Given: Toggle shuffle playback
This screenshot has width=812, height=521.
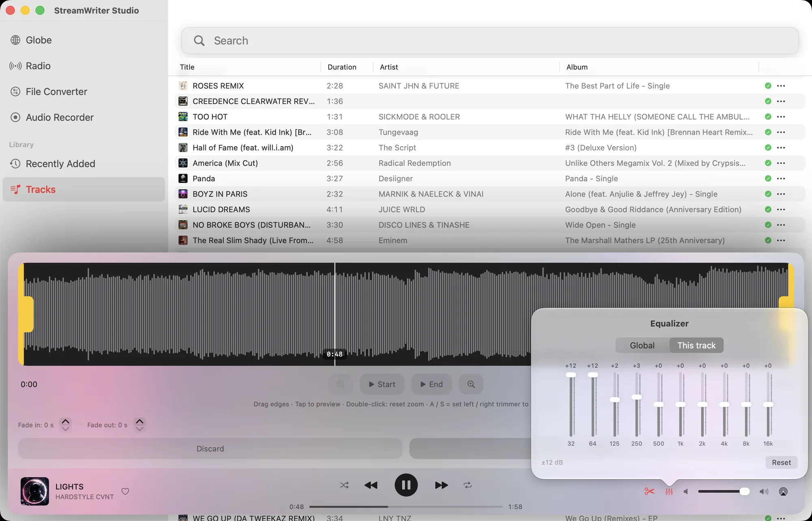Looking at the screenshot, I should coord(344,485).
